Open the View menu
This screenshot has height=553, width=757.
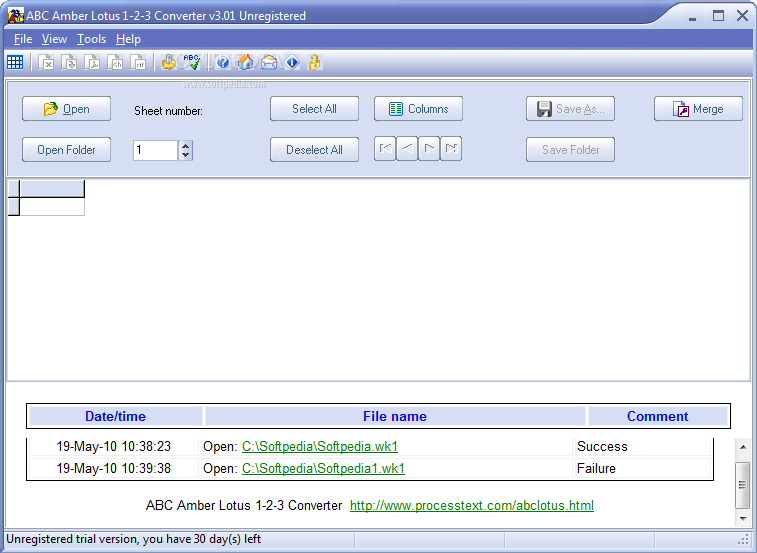[54, 39]
